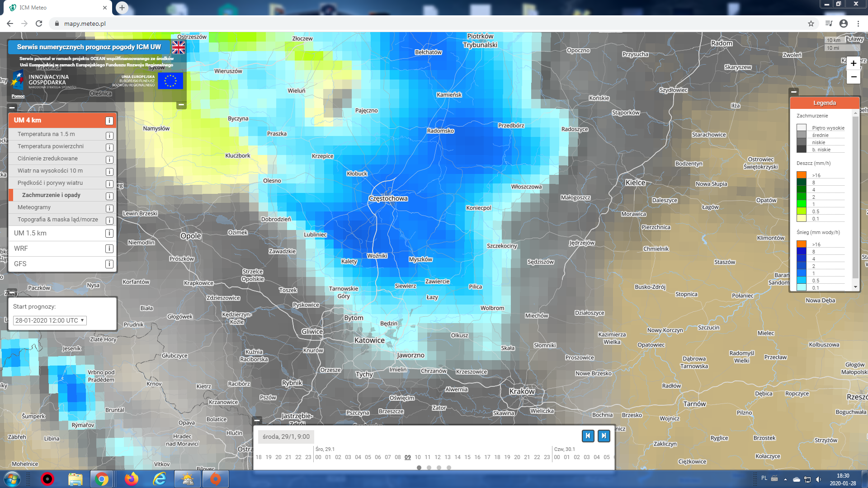Step to previous forecast frame
Viewport: 868px width, 488px height.
588,436
